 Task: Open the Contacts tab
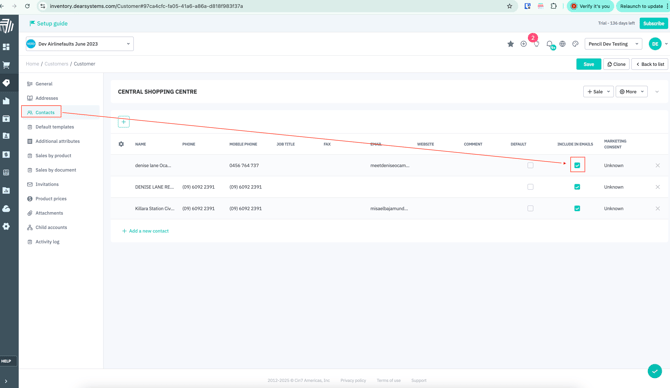point(41,112)
